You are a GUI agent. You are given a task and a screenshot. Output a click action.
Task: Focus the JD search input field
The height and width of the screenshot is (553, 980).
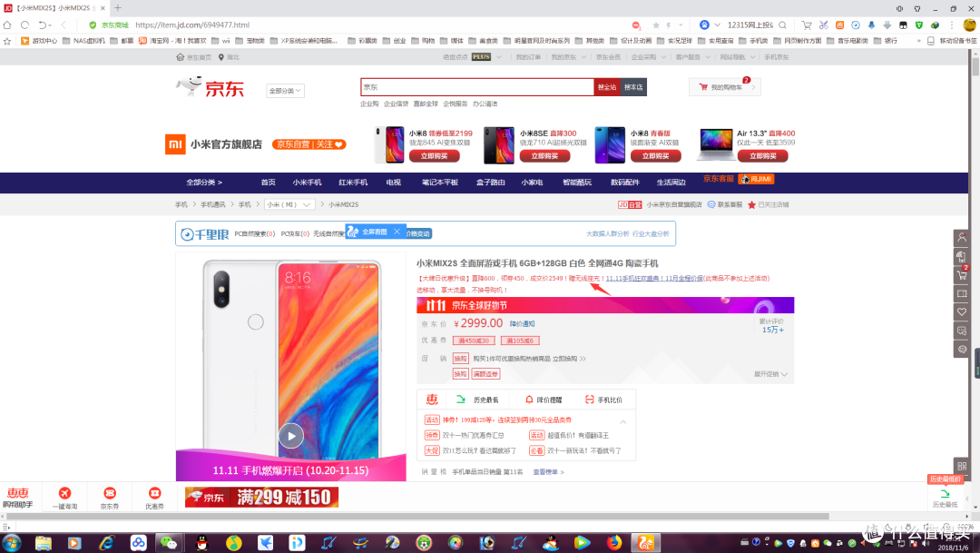(477, 87)
